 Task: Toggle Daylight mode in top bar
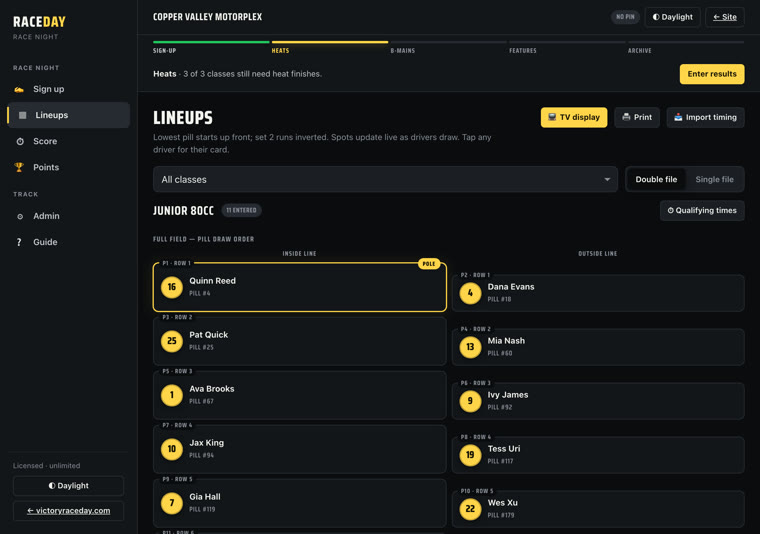click(x=672, y=17)
